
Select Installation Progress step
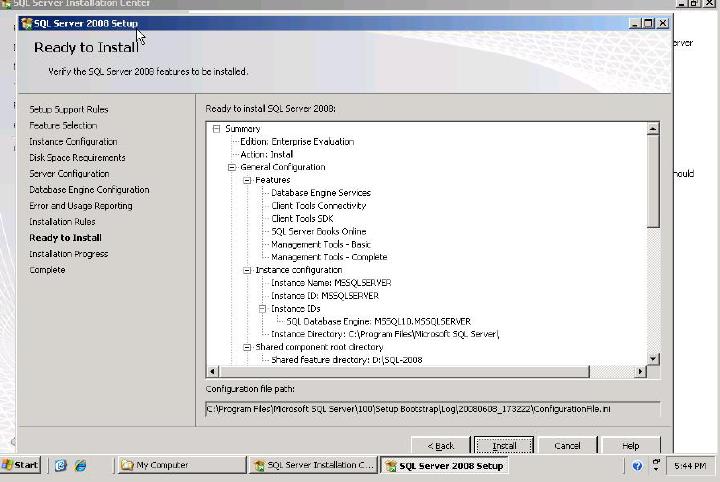(68, 254)
